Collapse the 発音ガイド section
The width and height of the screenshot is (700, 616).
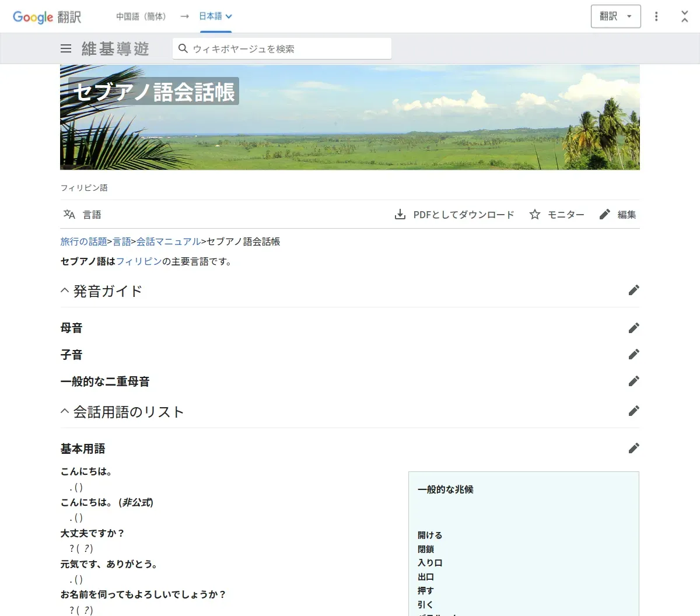tap(65, 290)
